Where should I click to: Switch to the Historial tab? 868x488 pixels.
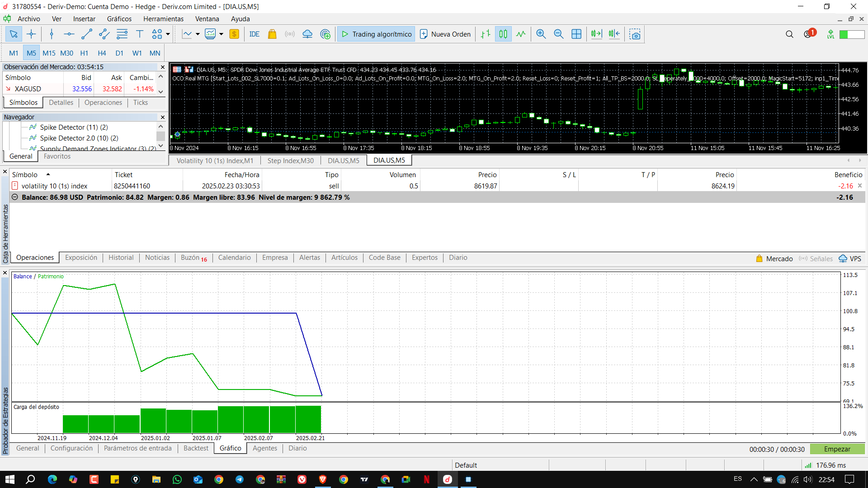tap(121, 258)
